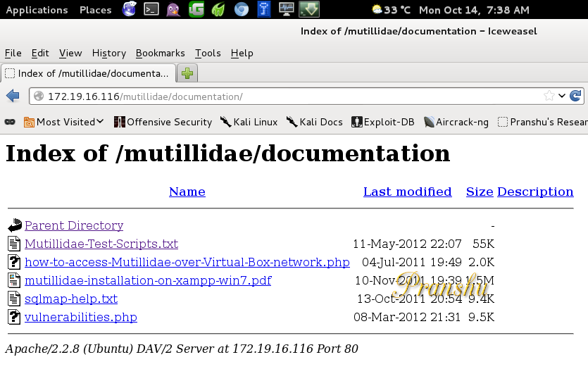Open the URL history dropdown arrow
Image resolution: width=588 pixels, height=381 pixels.
pyautogui.click(x=562, y=96)
